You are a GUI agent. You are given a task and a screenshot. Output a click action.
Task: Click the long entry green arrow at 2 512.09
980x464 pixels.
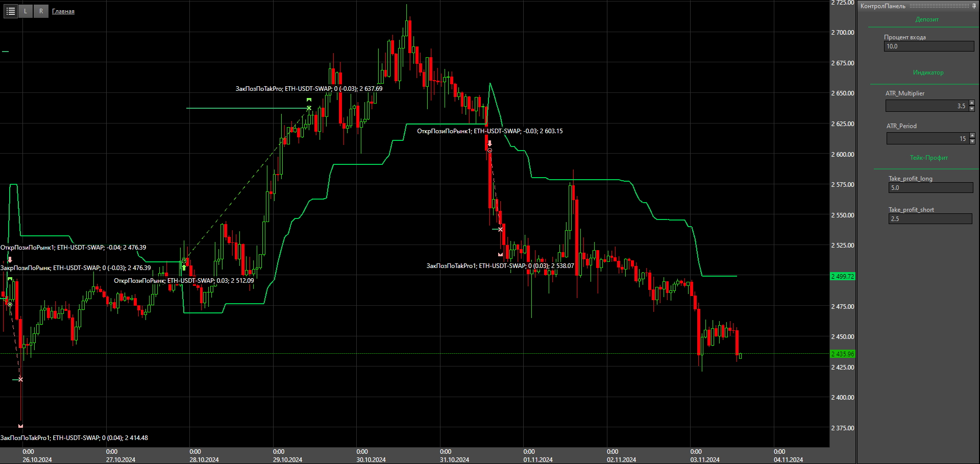click(184, 267)
